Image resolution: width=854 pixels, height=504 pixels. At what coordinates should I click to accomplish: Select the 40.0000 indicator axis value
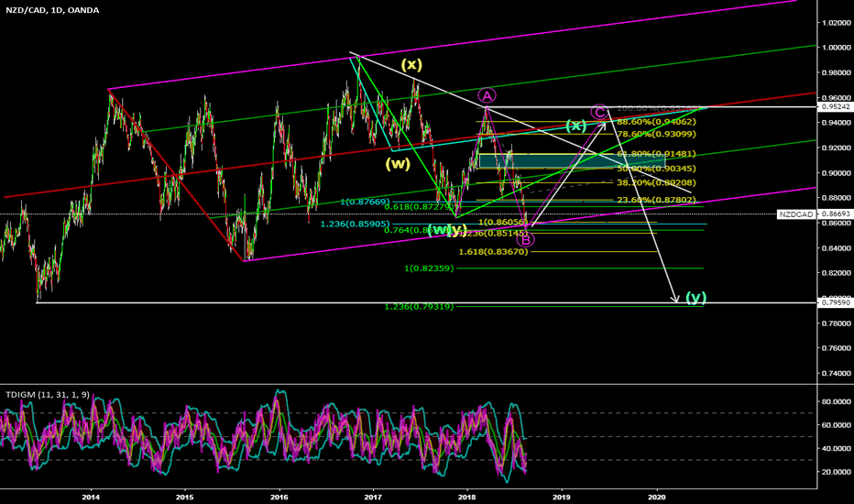click(x=837, y=449)
